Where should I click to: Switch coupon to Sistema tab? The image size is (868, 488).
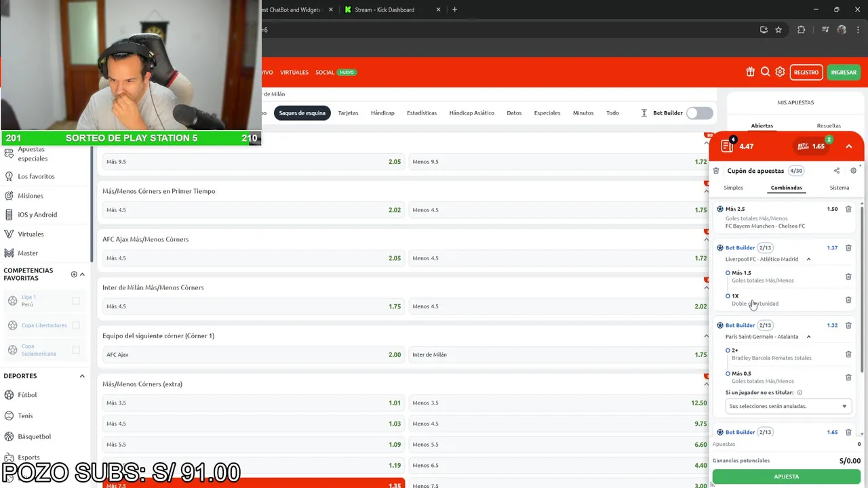click(840, 188)
